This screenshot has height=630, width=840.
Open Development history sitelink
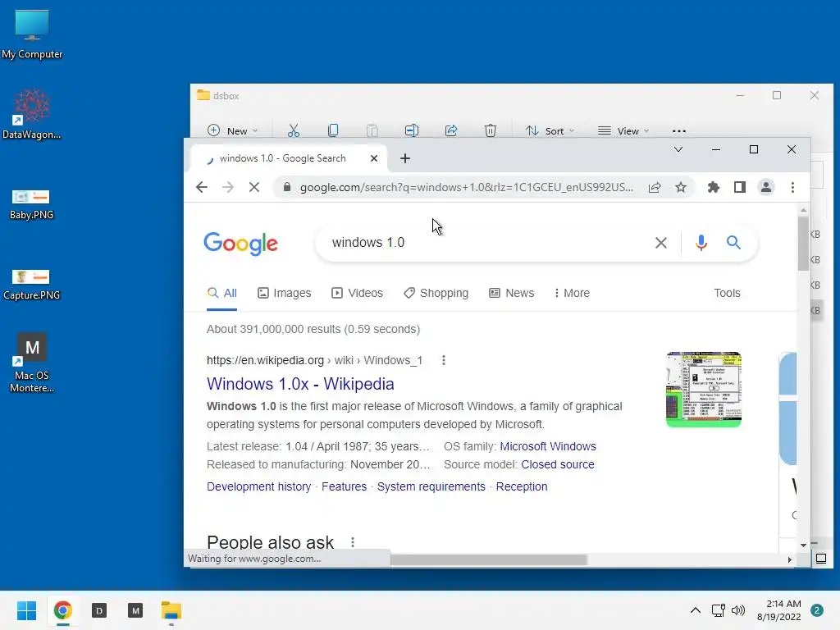[258, 486]
